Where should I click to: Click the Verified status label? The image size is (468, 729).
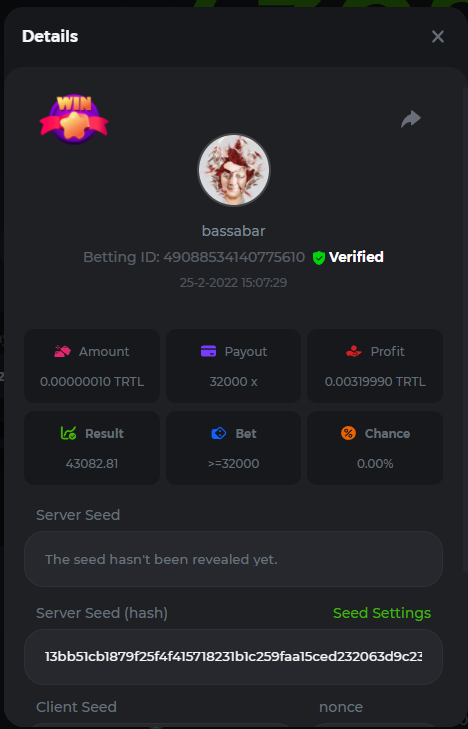pos(356,257)
